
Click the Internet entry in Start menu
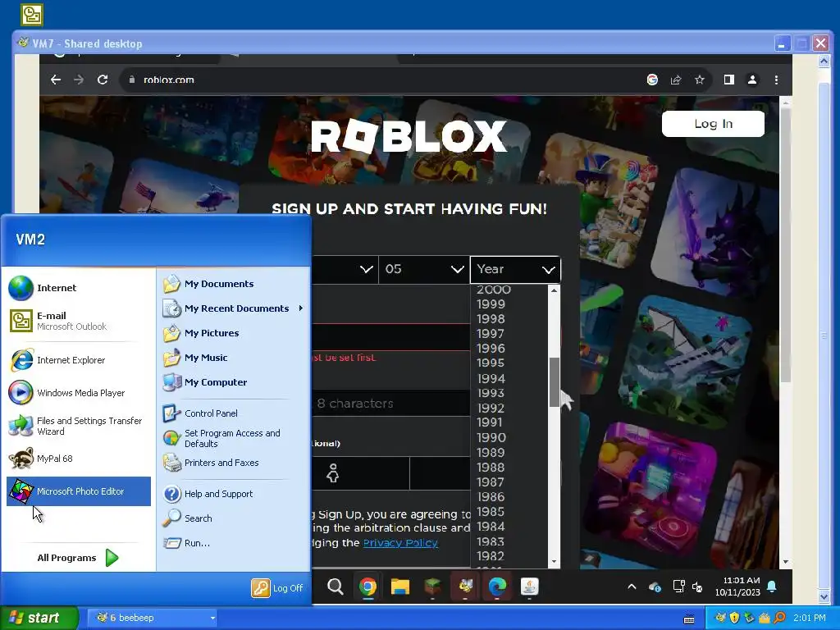coord(79,288)
